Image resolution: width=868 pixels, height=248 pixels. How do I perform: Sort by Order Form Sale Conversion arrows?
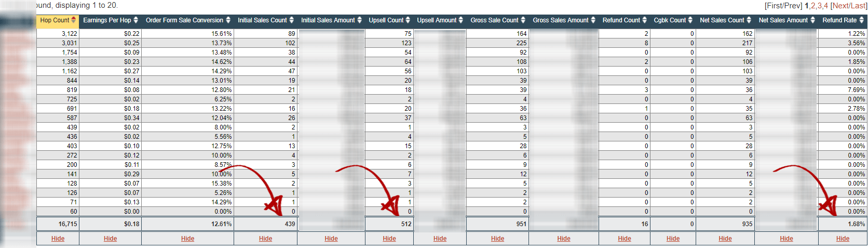(x=228, y=20)
